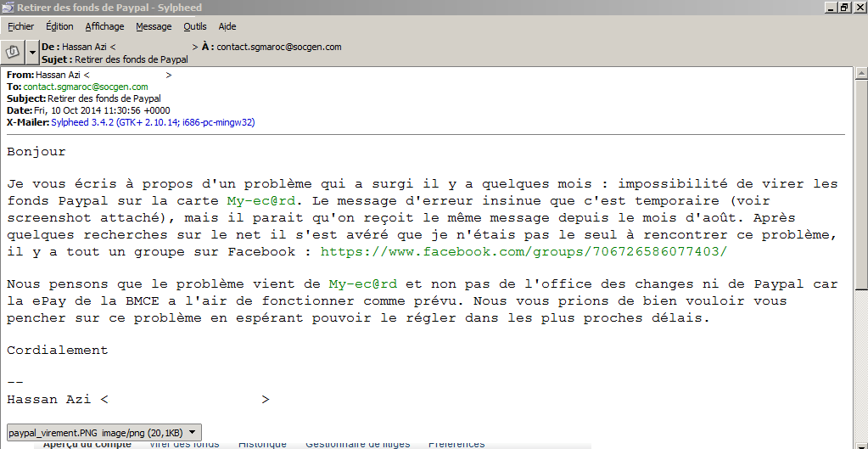
Task: Click the Hassan Azi signature line
Action: pyautogui.click(x=137, y=399)
